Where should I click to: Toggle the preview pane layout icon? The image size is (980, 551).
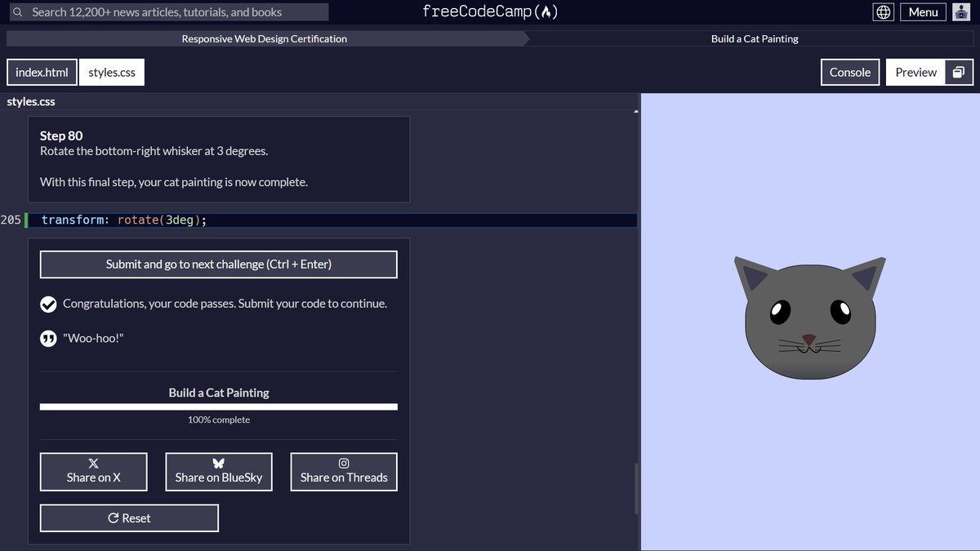(x=958, y=72)
